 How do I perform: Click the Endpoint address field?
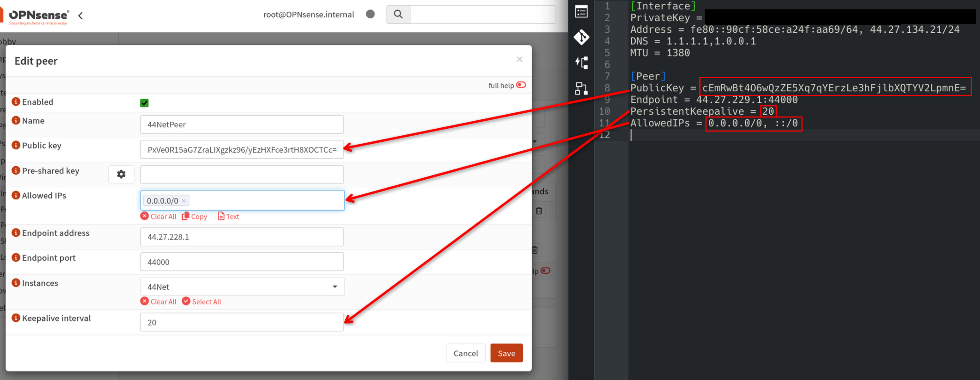[242, 237]
